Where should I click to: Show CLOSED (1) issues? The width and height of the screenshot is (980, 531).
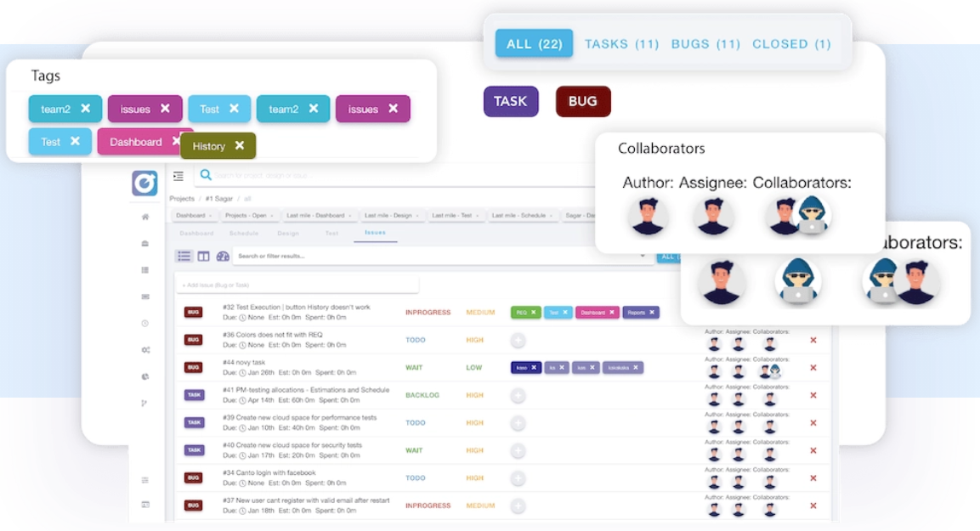coord(791,44)
